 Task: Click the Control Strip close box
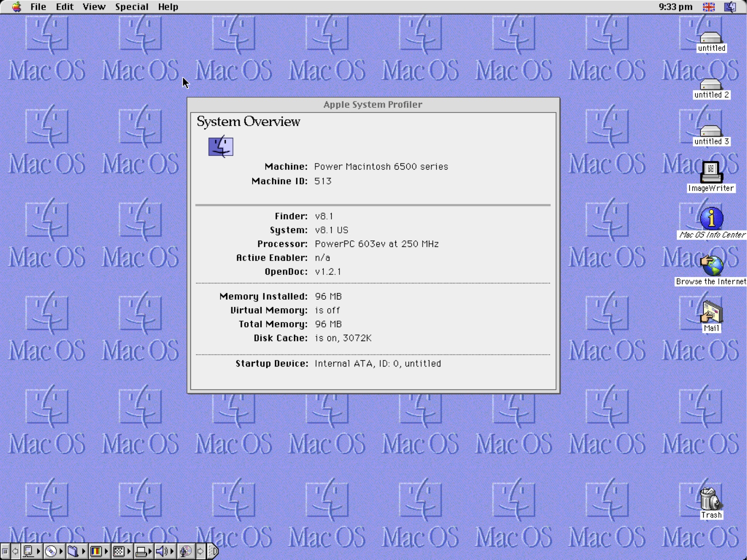pos(5,551)
